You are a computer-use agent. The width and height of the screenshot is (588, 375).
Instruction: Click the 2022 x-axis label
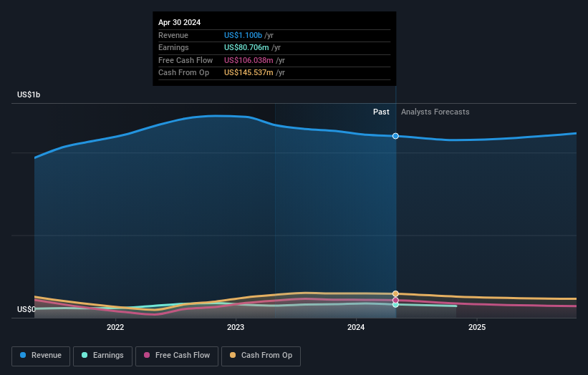pos(115,327)
